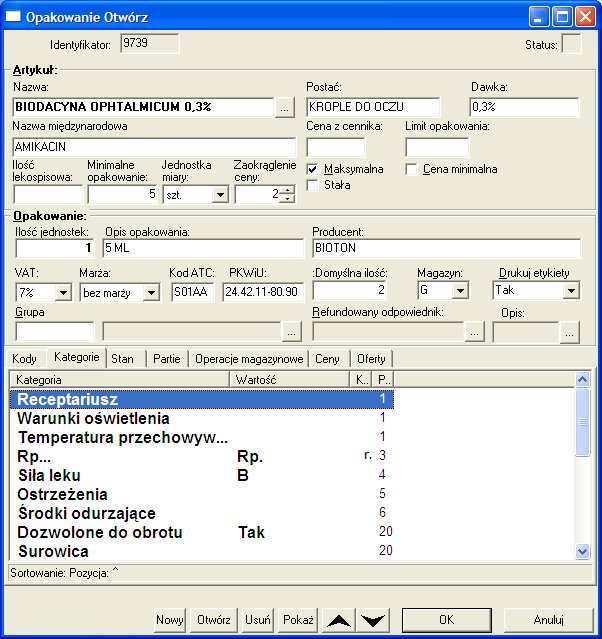The image size is (602, 639).
Task: Select the Surowica row
Action: (x=202, y=551)
